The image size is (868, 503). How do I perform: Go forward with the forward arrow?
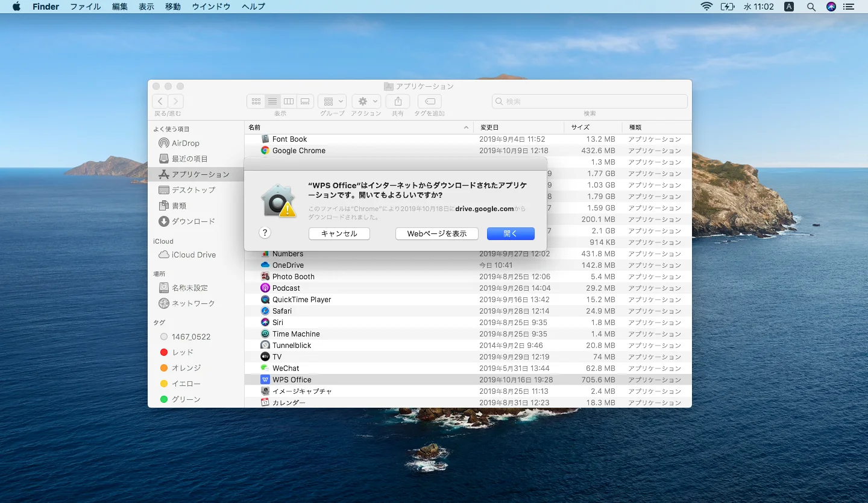coord(175,101)
